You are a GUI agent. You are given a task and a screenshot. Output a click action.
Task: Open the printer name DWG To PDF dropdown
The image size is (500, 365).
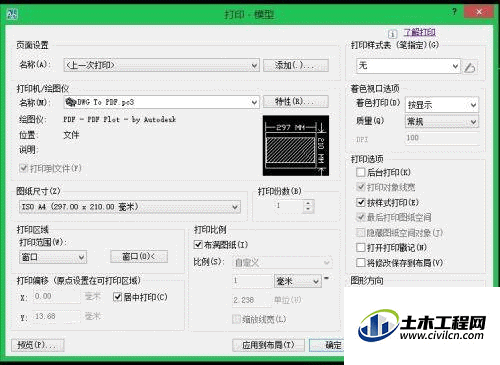(161, 102)
